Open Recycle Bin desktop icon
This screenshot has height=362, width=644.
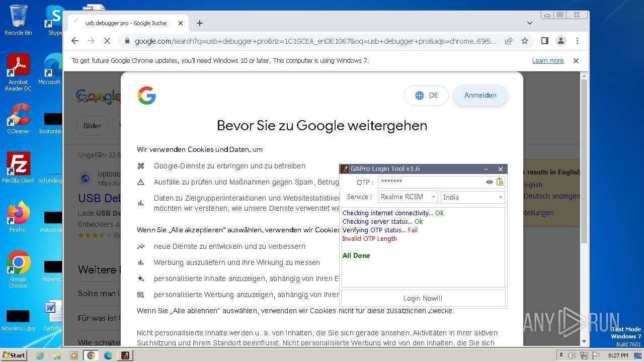(18, 20)
